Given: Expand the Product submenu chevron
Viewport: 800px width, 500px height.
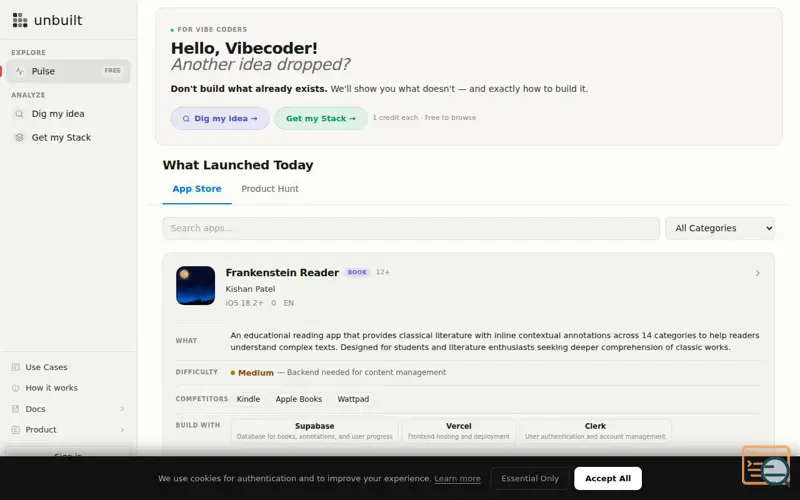Looking at the screenshot, I should tap(122, 430).
